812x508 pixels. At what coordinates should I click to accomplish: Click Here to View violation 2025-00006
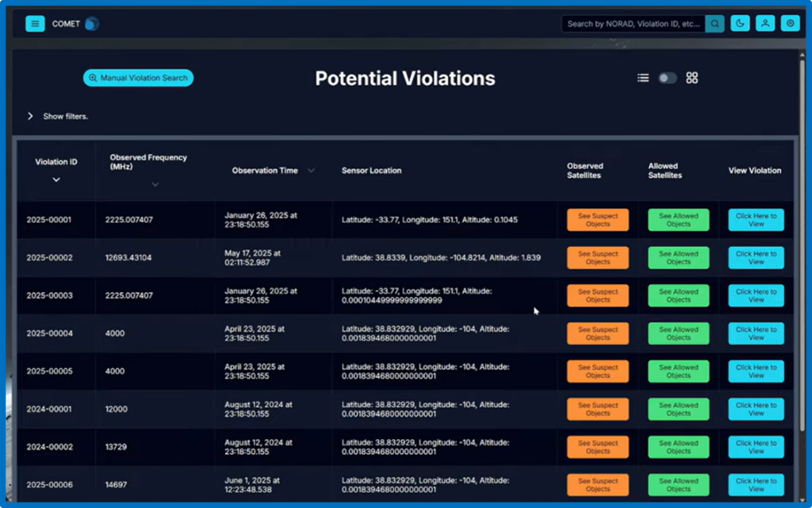pos(756,485)
